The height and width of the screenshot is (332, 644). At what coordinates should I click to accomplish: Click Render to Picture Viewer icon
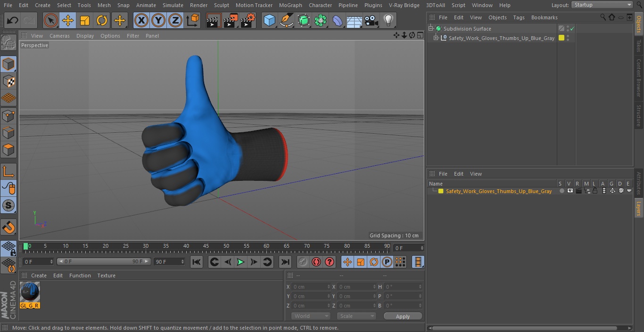pyautogui.click(x=231, y=21)
